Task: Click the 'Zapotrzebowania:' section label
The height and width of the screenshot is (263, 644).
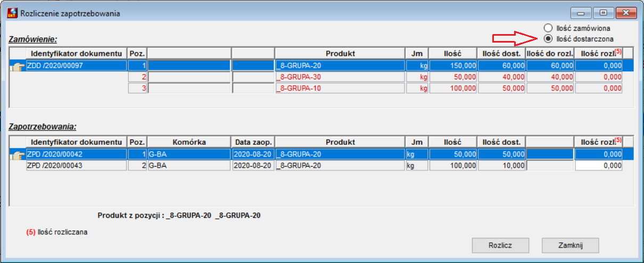Action: click(x=42, y=127)
